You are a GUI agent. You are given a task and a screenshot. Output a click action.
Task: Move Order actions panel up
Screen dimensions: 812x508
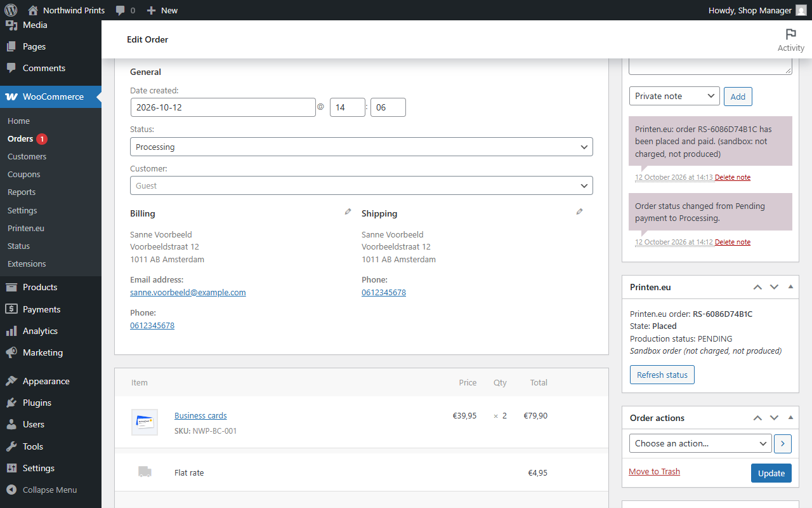757,418
